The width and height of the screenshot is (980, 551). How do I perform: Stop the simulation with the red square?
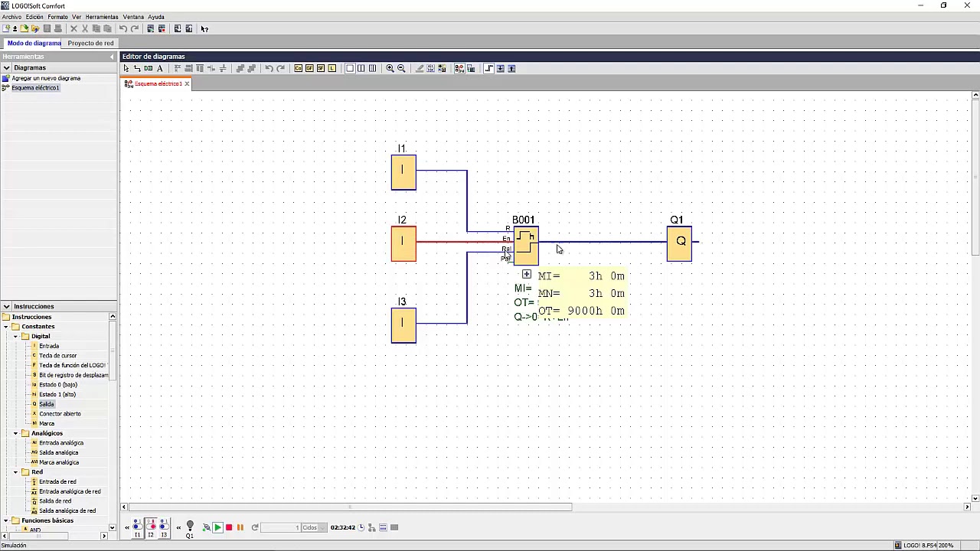pos(229,527)
